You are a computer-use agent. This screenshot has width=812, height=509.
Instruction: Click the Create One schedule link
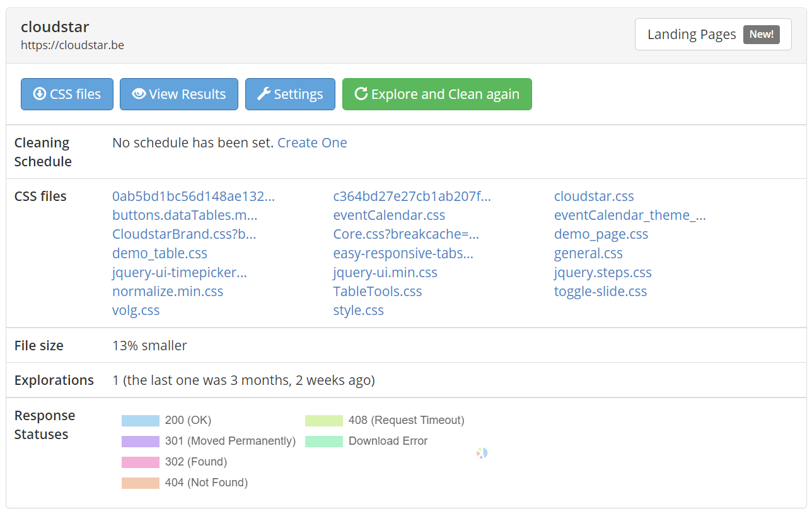click(312, 143)
